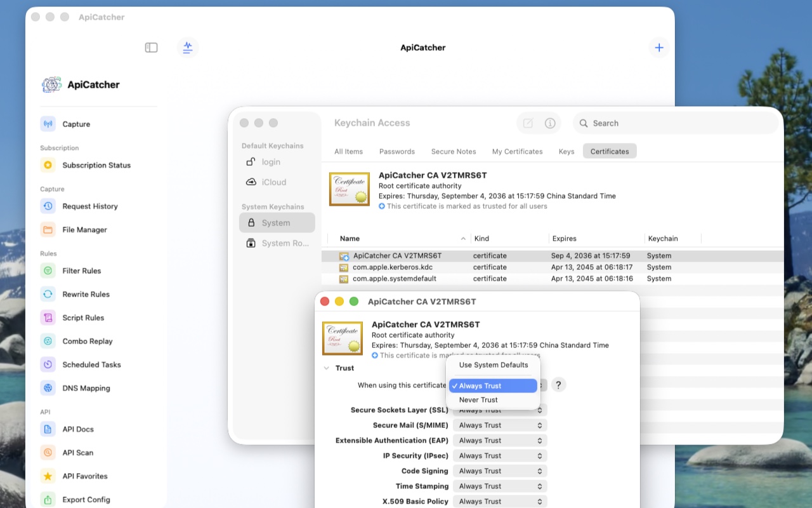Click the certificate thumbnail in certificate detail window
Image resolution: width=812 pixels, height=508 pixels.
tap(343, 338)
